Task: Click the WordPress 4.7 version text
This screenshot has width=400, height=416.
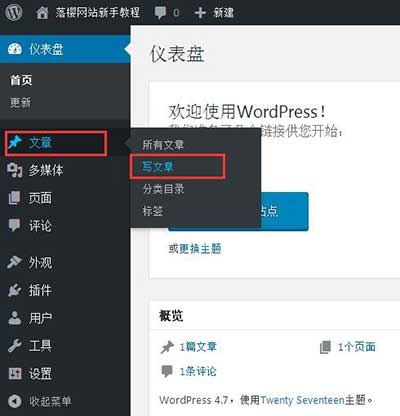Action: point(193,400)
